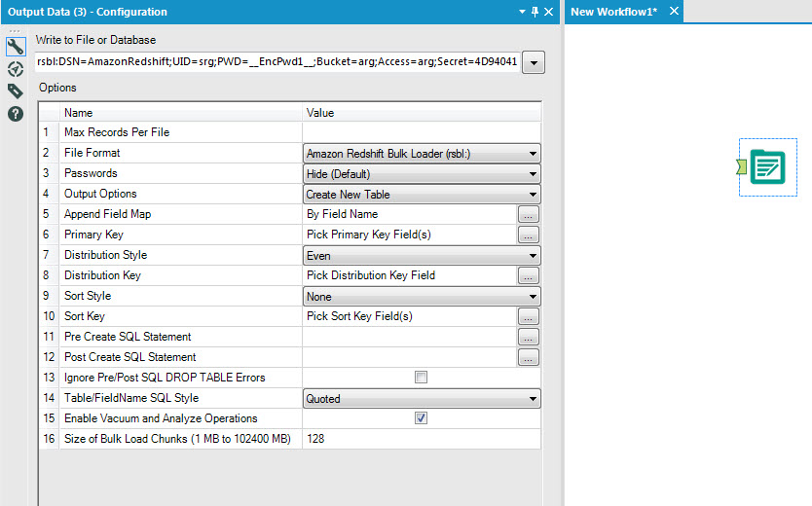Click the input anchor of Output Data tool
The image size is (812, 506).
coord(741,166)
